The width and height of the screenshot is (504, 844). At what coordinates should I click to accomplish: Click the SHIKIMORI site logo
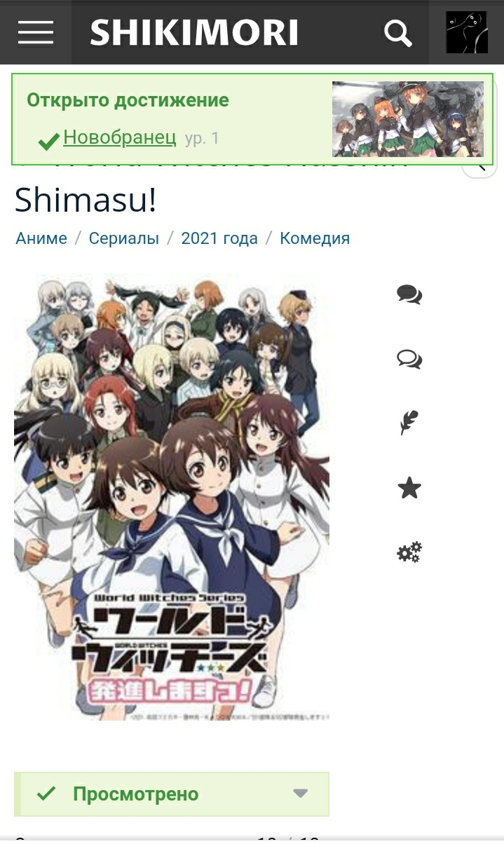(x=194, y=33)
